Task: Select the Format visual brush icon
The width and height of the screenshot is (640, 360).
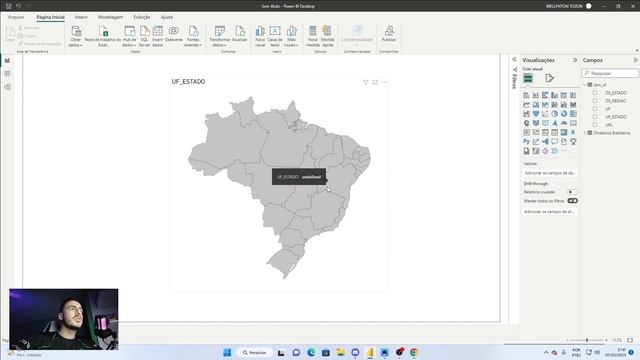Action: click(x=549, y=78)
